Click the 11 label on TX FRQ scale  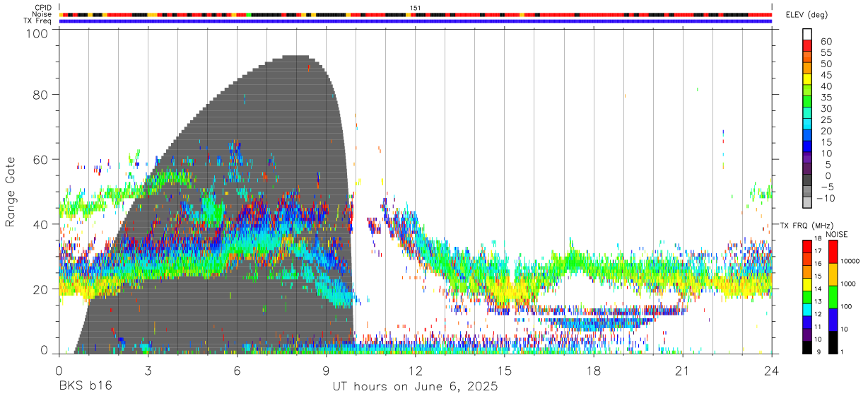(x=818, y=327)
